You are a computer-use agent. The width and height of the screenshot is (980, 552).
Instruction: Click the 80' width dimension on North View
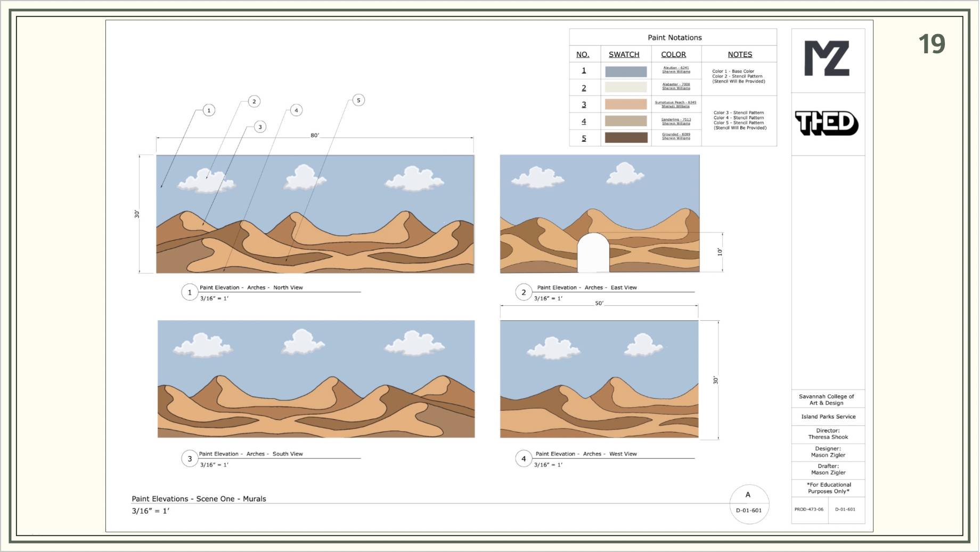point(315,135)
